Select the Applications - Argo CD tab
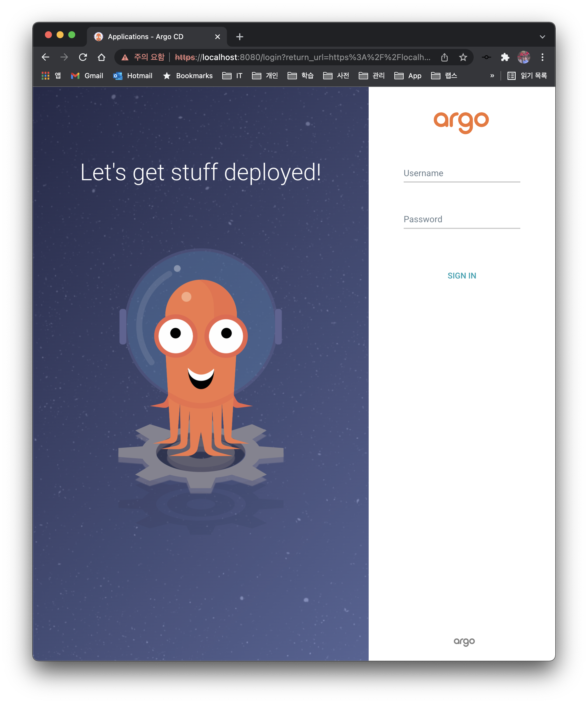This screenshot has width=588, height=704. click(146, 36)
